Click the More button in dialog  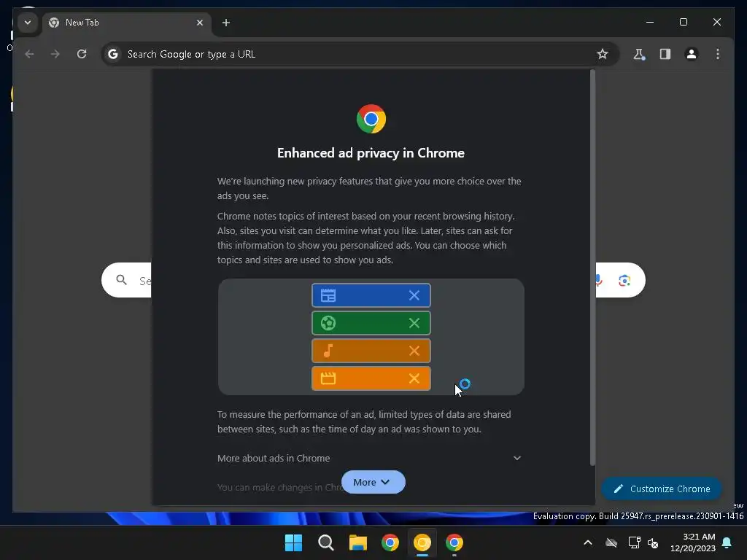tap(373, 483)
